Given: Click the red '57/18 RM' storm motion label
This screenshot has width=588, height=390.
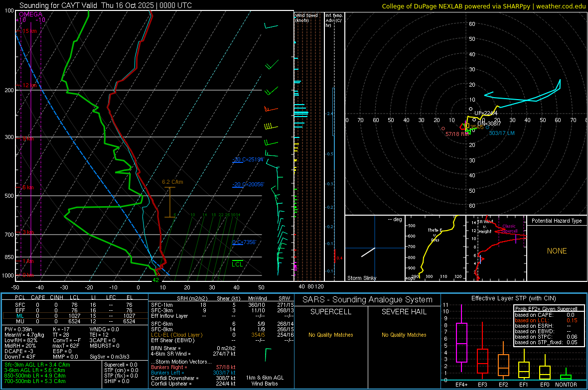Looking at the screenshot, I should (x=457, y=134).
